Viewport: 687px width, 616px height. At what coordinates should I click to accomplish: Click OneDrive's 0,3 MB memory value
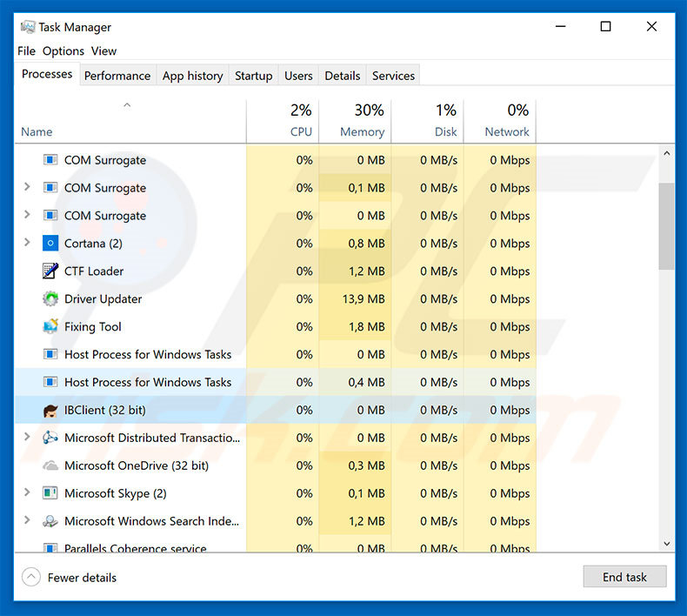point(366,465)
